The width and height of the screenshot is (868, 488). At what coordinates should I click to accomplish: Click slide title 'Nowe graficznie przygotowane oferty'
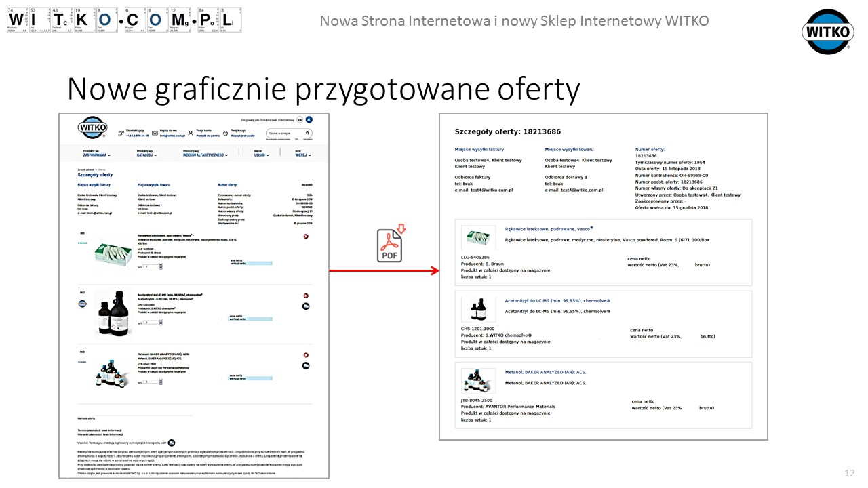[x=323, y=89]
